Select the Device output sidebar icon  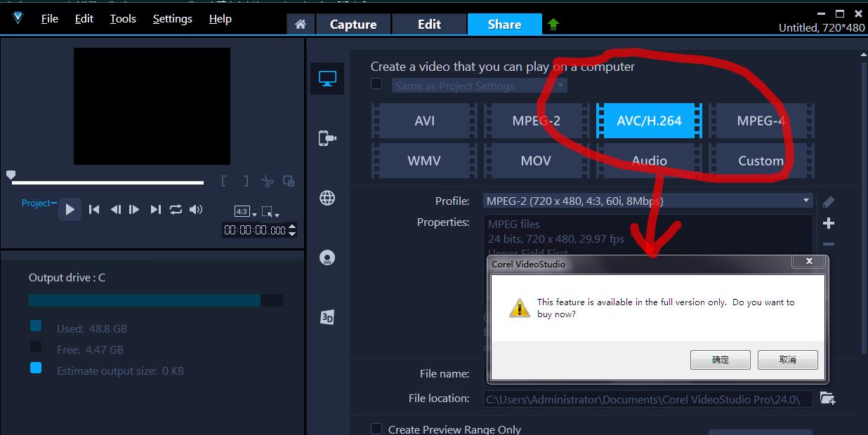pyautogui.click(x=327, y=138)
